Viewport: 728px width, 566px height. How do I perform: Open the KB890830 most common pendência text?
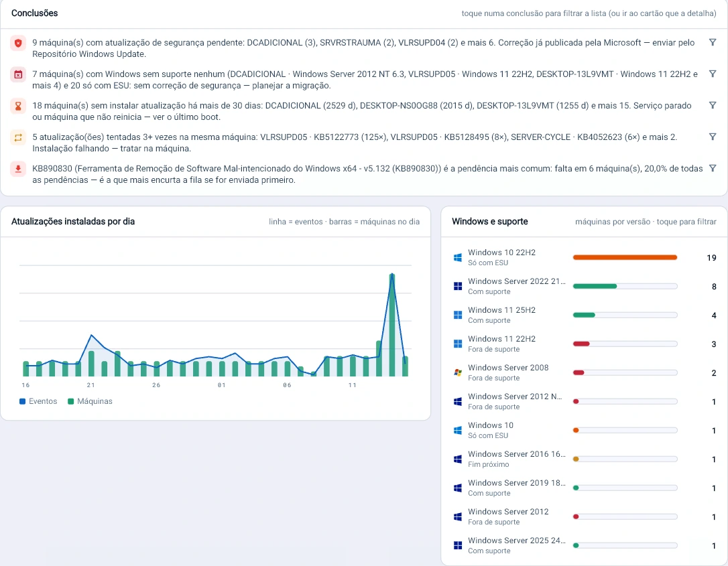368,174
